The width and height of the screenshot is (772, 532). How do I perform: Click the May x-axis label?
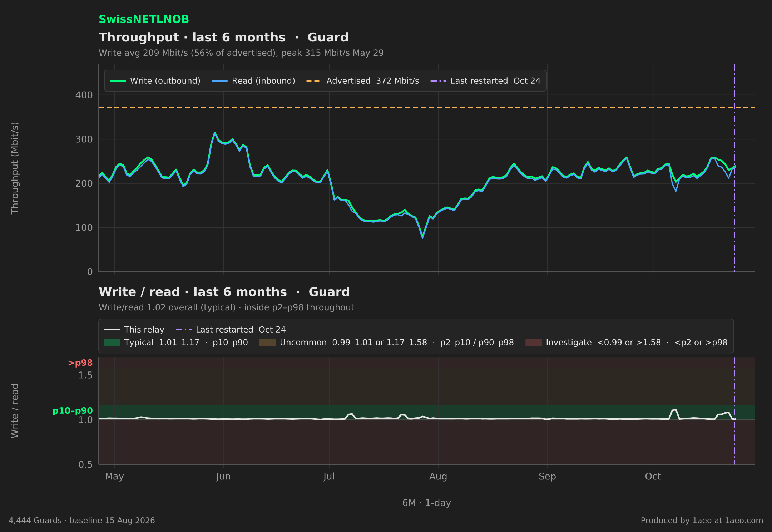tap(114, 477)
